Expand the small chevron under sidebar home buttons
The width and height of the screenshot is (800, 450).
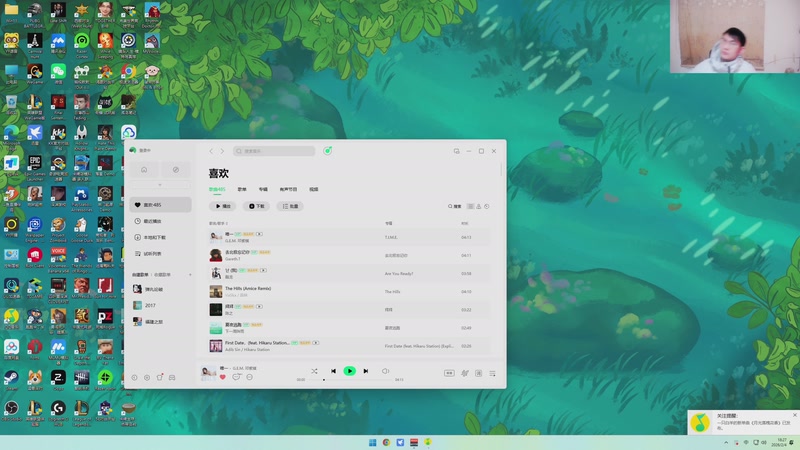pyautogui.click(x=160, y=185)
